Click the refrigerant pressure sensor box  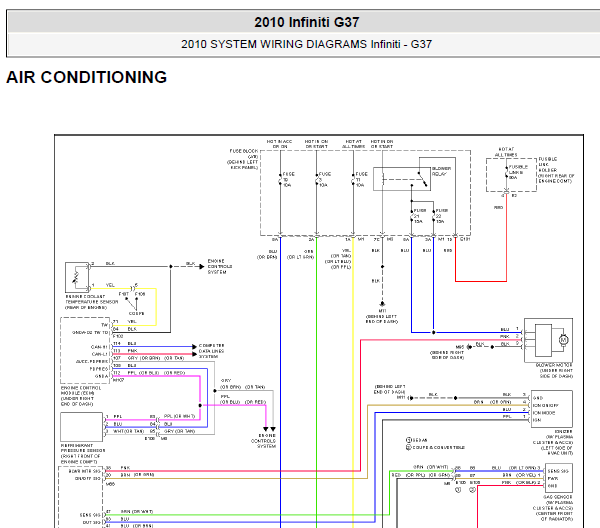click(82, 427)
